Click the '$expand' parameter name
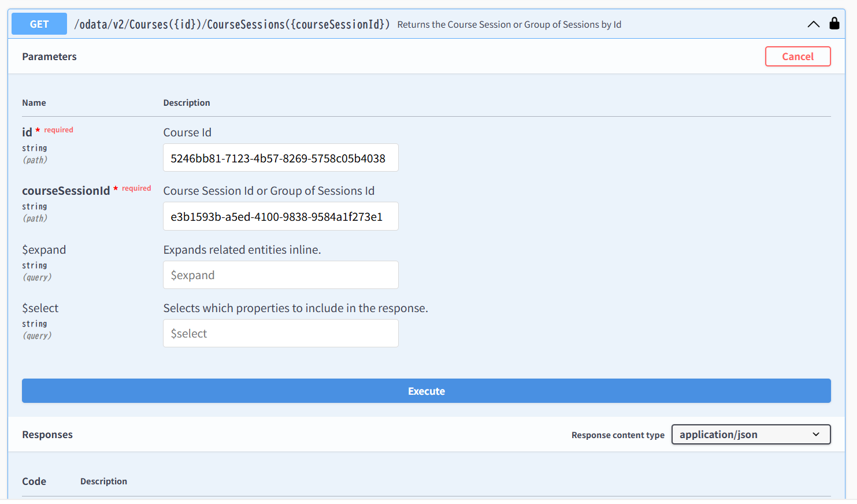857x504 pixels. (44, 250)
